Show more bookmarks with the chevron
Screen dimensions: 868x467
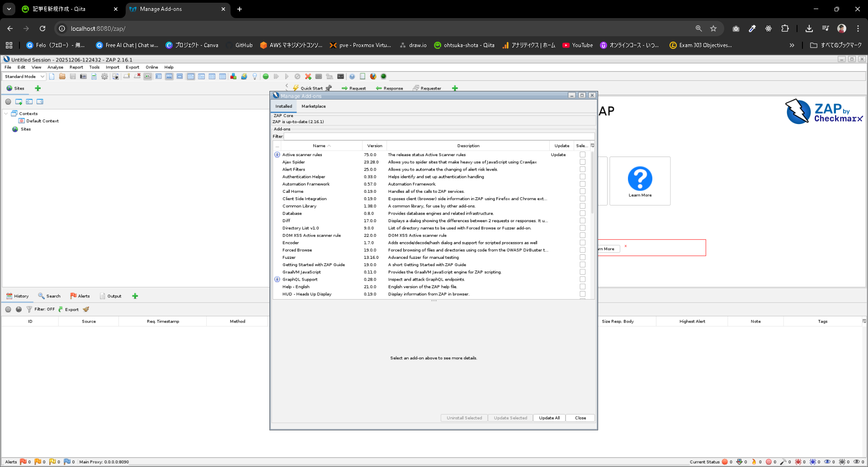coord(792,45)
